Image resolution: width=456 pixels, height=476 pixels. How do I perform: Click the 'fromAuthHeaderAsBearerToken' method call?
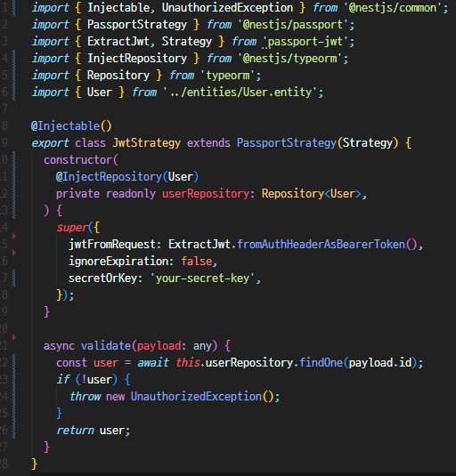point(322,245)
